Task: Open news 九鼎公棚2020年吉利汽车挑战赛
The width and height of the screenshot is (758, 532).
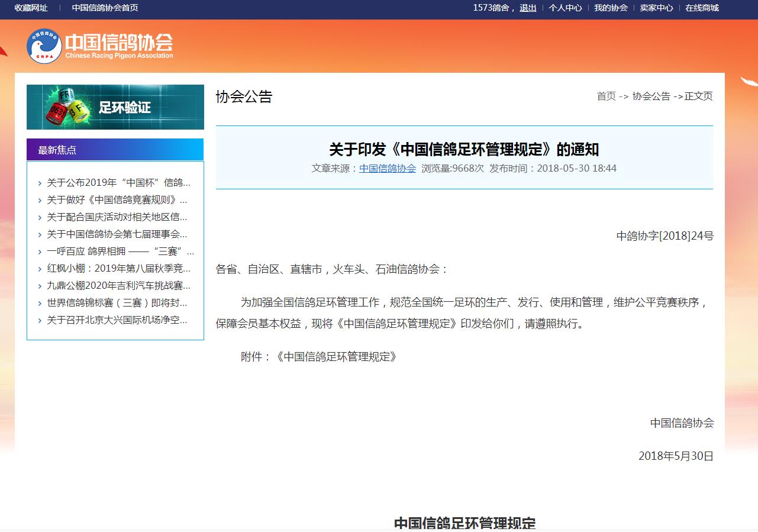Action: [118, 286]
